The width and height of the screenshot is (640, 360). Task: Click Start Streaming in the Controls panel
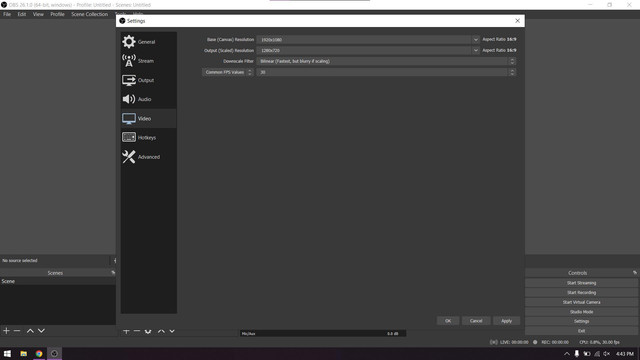pos(581,283)
